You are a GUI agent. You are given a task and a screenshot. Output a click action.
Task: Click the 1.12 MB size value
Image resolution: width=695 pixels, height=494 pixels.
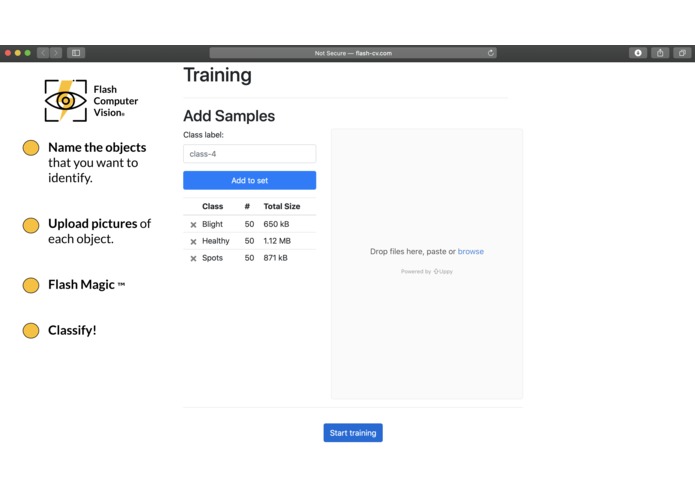pyautogui.click(x=277, y=241)
